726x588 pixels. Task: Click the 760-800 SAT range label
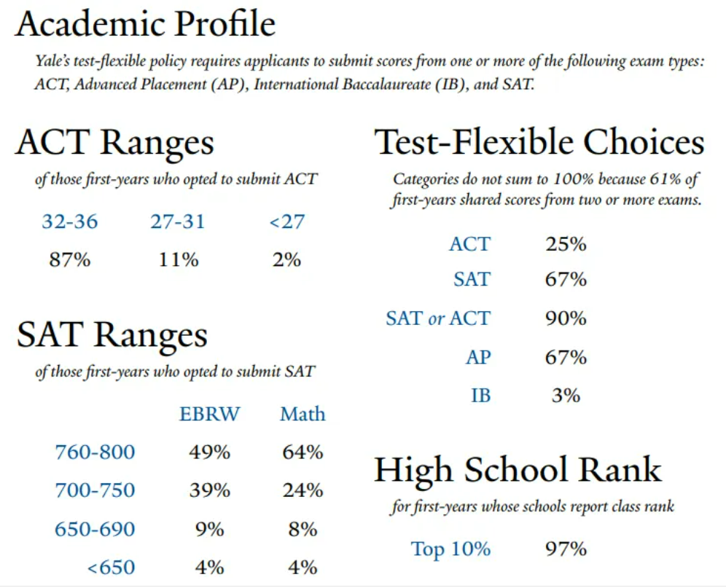pyautogui.click(x=95, y=452)
